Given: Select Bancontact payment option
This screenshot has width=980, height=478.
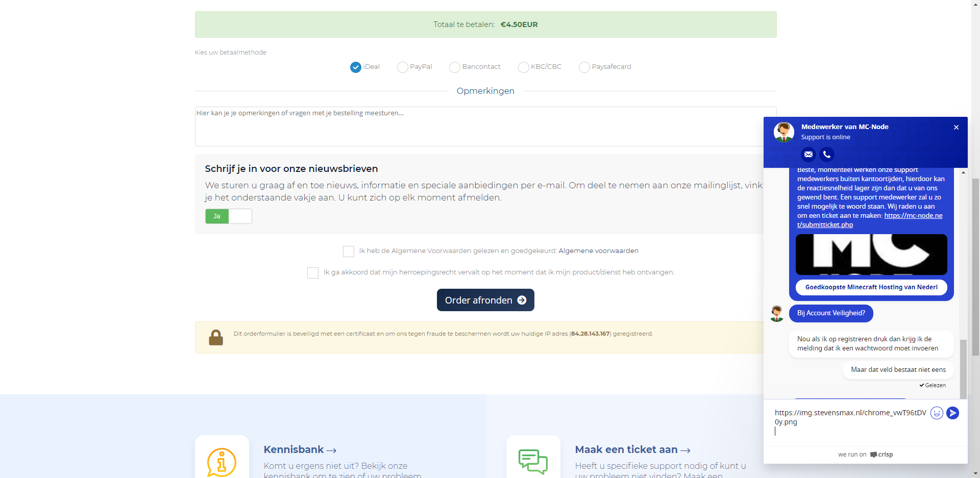Looking at the screenshot, I should tap(455, 67).
